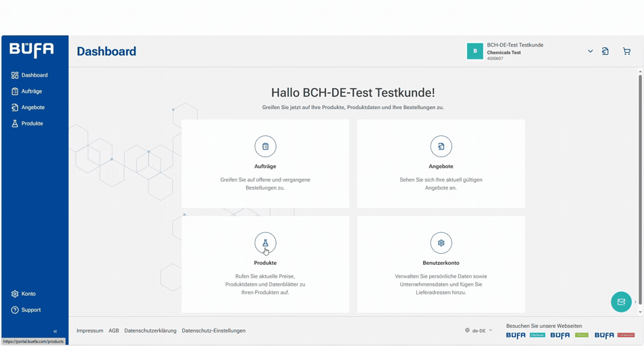The width and height of the screenshot is (644, 346).
Task: Click the Benutzerkonto gear icon card
Action: click(x=441, y=243)
